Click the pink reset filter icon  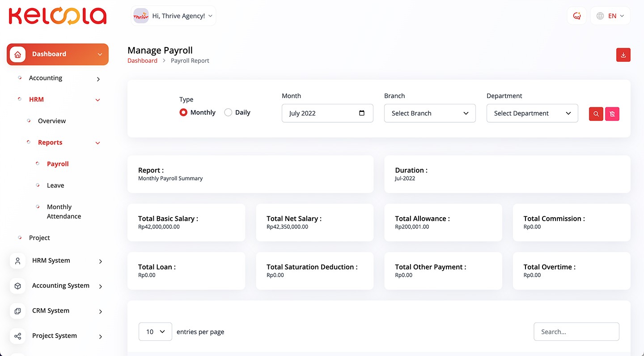click(x=612, y=114)
